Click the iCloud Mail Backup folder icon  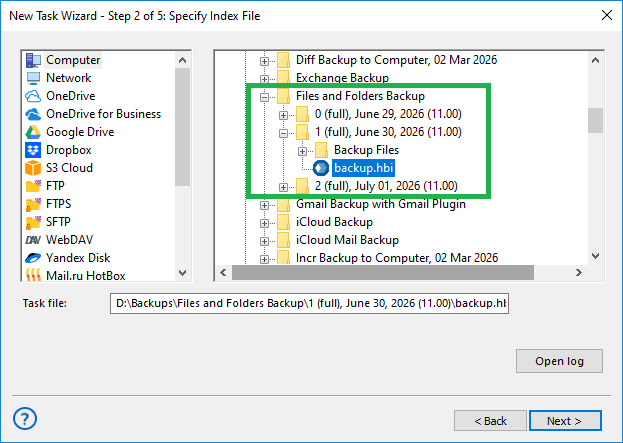coord(283,240)
